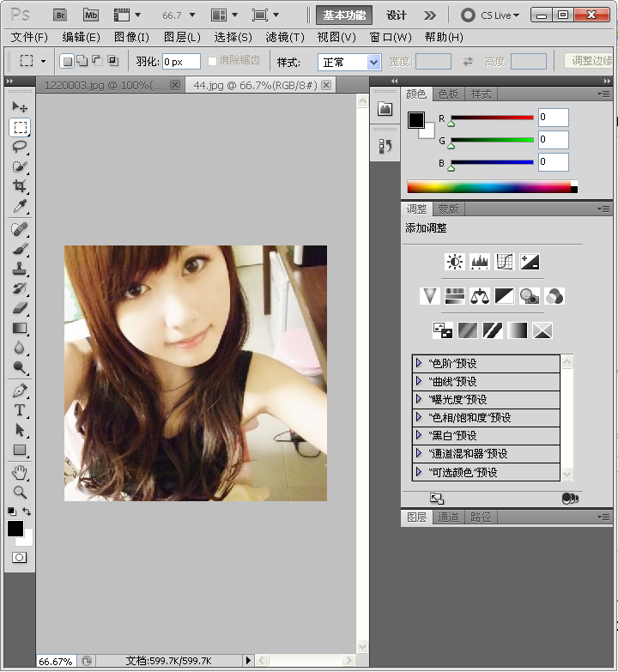Switch to 设计 workspace
The height and width of the screenshot is (672, 618).
pos(397,15)
